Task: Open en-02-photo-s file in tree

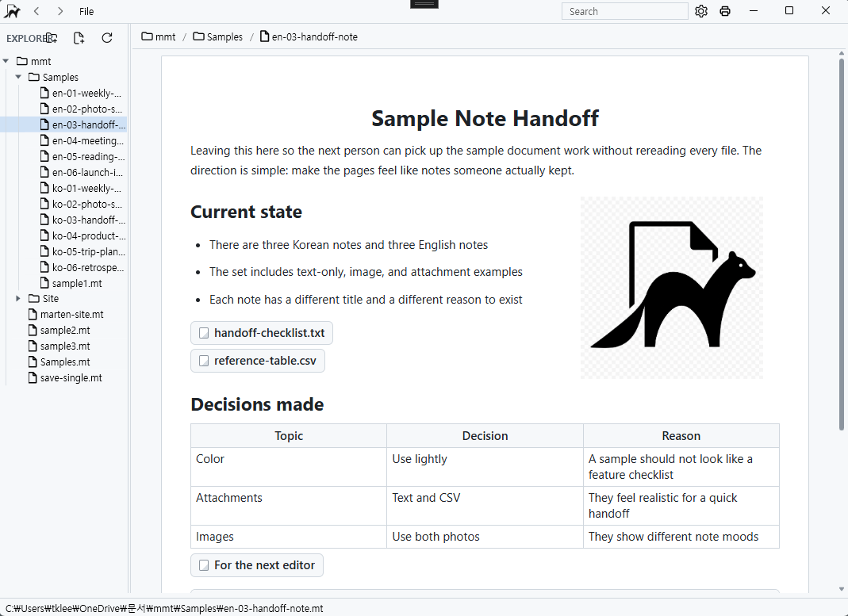Action: pyautogui.click(x=82, y=109)
